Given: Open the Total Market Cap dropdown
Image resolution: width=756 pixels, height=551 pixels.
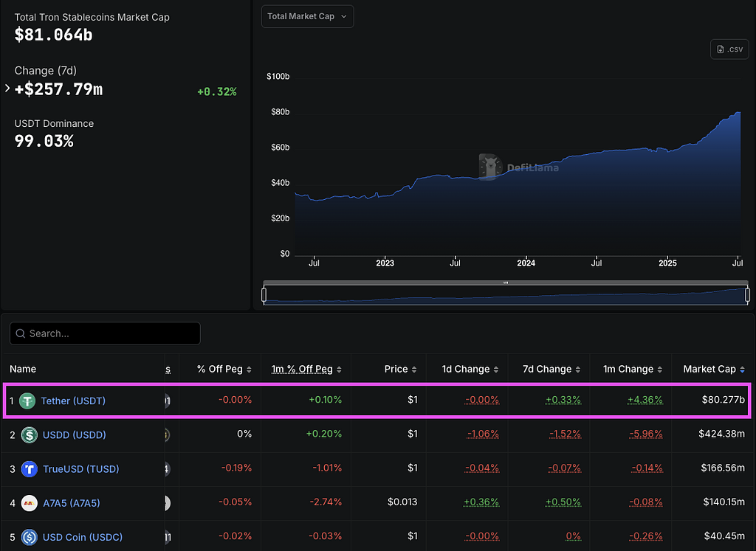Looking at the screenshot, I should (307, 16).
